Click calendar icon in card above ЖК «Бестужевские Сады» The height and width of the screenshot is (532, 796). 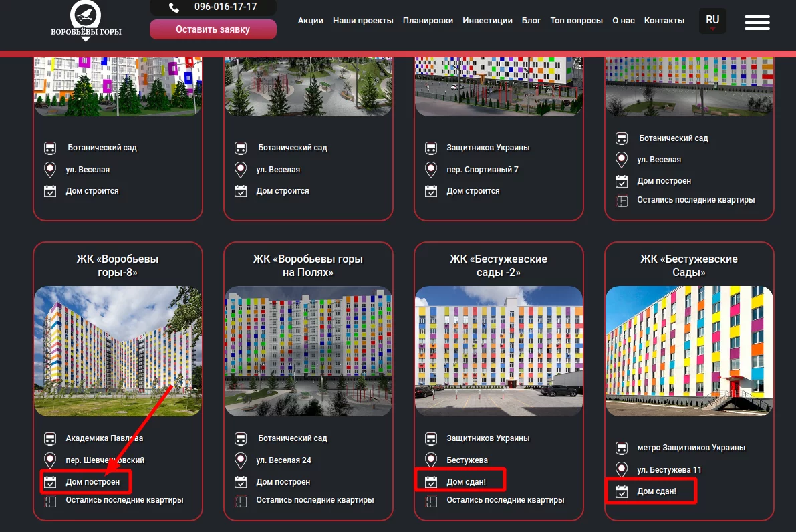622,181
